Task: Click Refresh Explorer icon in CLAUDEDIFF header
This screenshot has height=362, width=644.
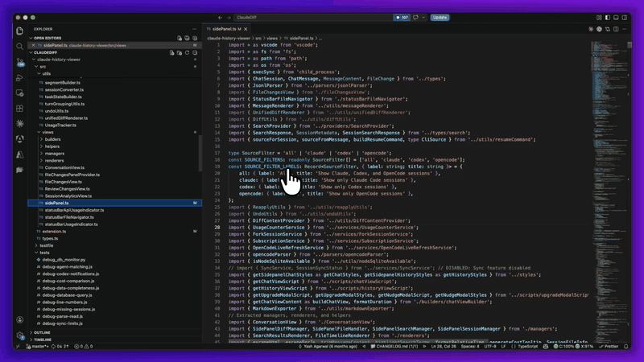Action: point(188,52)
